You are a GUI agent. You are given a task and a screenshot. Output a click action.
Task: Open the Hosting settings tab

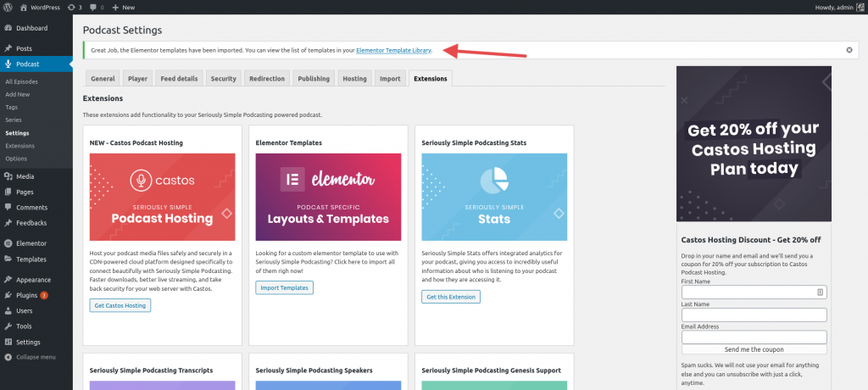tap(354, 79)
